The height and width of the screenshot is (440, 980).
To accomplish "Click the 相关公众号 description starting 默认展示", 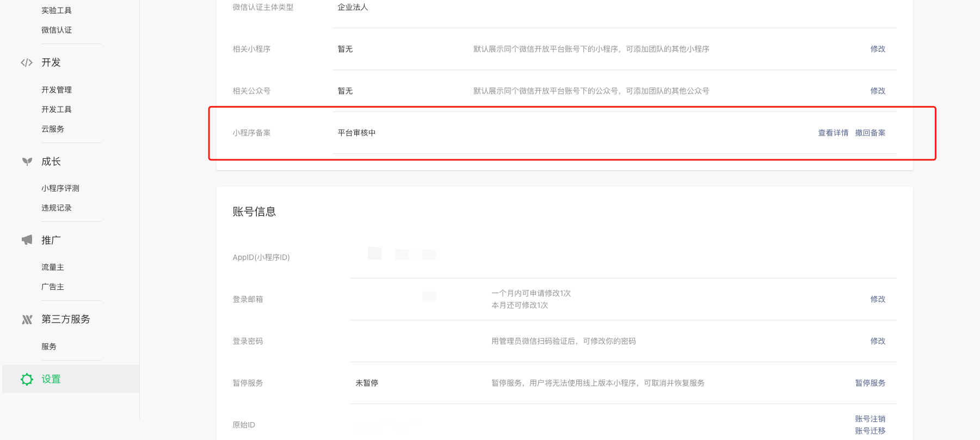I will pos(591,91).
